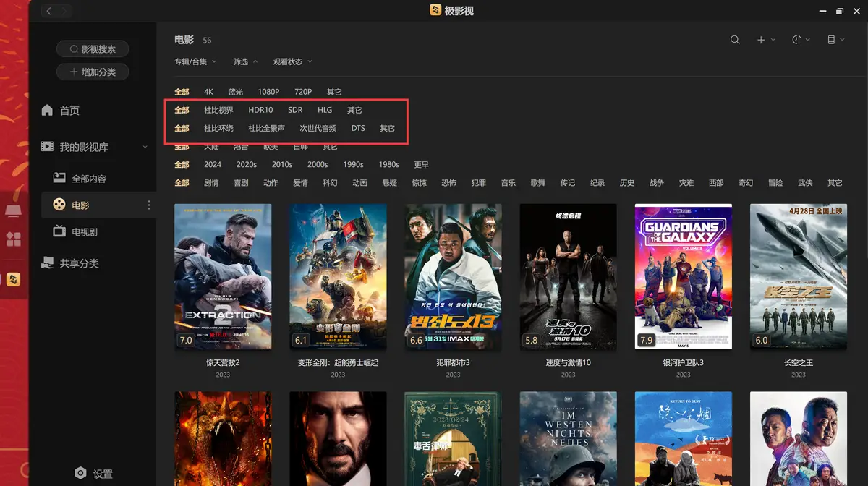Click the 影视搜索 search button
This screenshot has height=486, width=868.
point(93,49)
